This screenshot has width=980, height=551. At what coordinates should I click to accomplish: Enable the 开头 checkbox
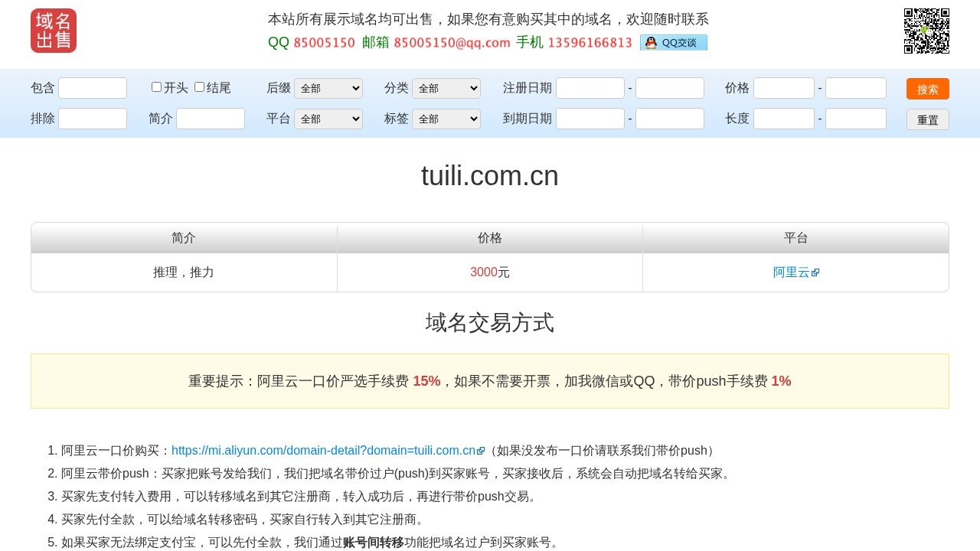pyautogui.click(x=156, y=86)
